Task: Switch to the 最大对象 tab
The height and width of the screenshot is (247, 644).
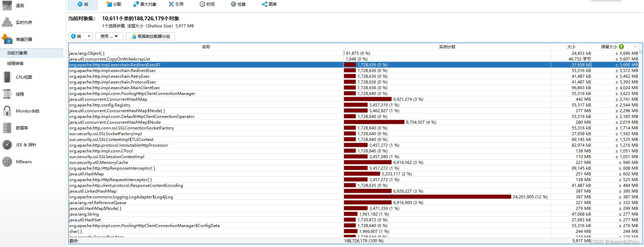Action: [x=145, y=4]
